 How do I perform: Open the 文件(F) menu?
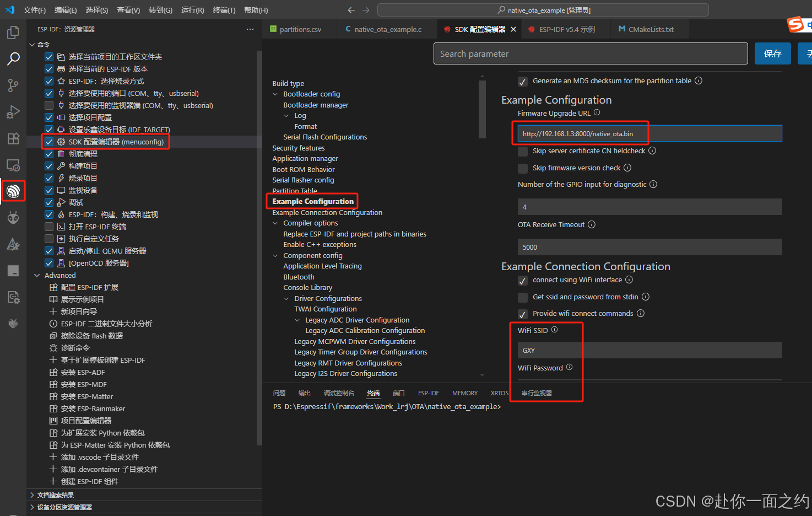tap(35, 10)
